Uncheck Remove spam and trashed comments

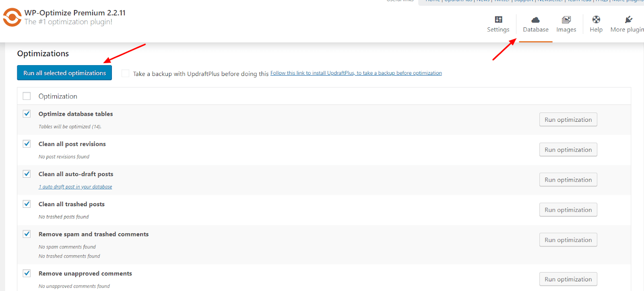pyautogui.click(x=27, y=234)
